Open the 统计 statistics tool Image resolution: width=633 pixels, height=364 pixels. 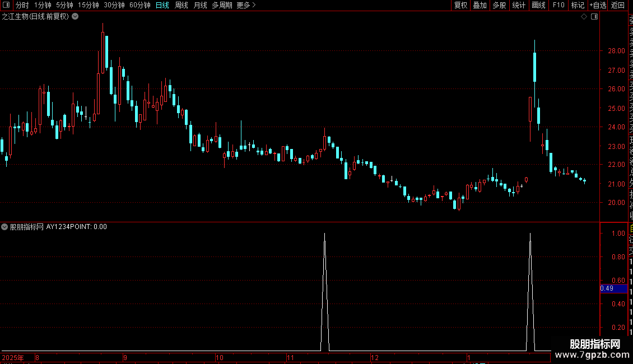coord(519,5)
